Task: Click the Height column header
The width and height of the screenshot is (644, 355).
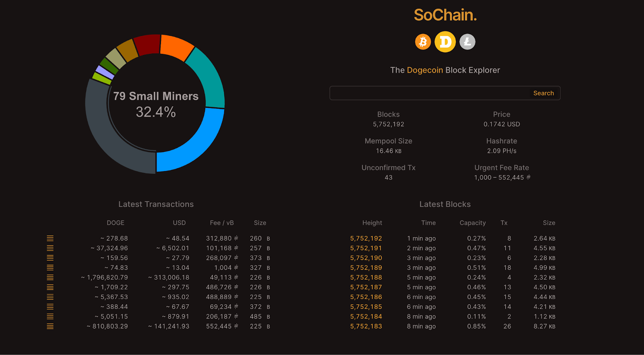Action: [x=372, y=223]
